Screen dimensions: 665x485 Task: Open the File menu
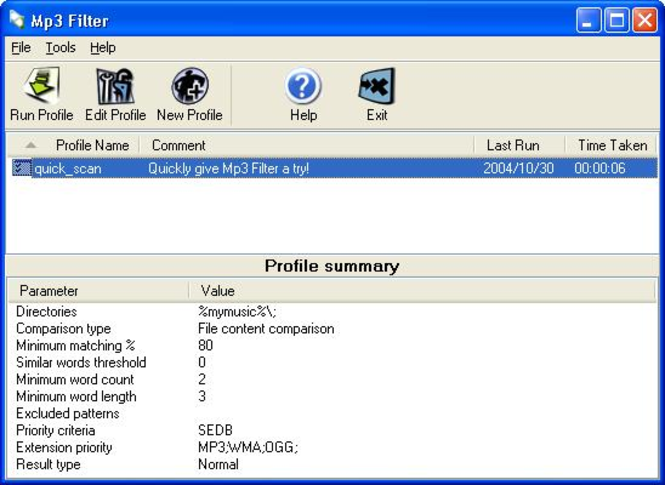(21, 47)
